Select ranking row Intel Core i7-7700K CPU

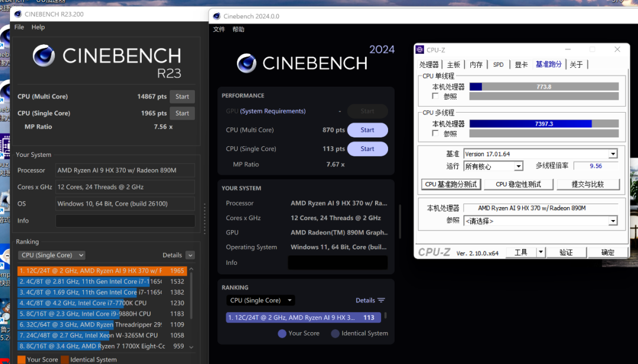[102, 303]
